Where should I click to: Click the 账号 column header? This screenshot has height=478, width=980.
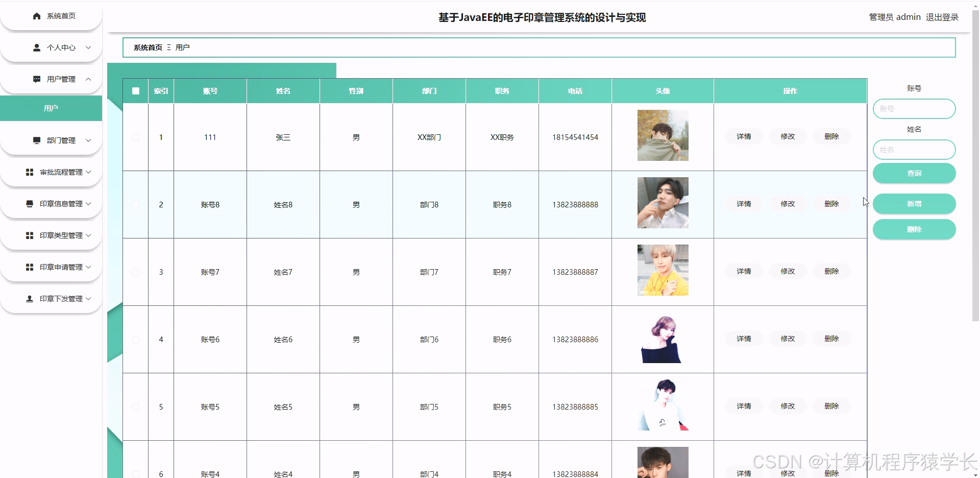pyautogui.click(x=210, y=91)
